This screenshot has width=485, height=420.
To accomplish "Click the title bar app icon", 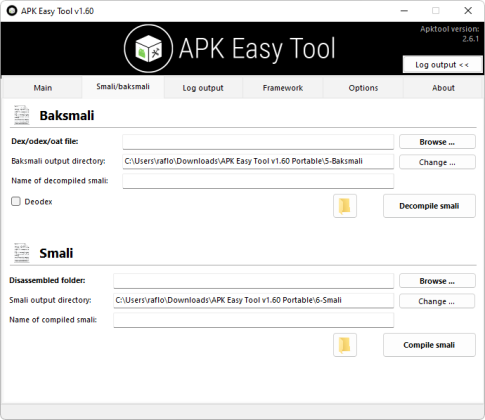I will 12,11.
